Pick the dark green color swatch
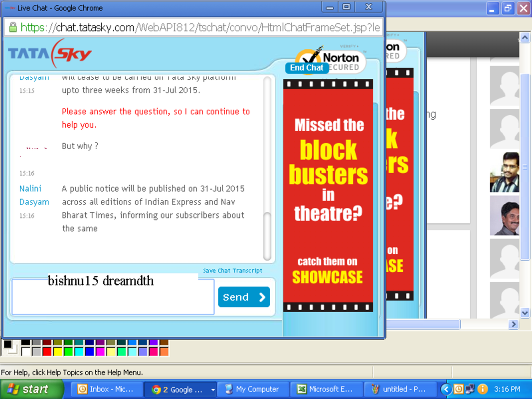532x399 pixels. [x=68, y=342]
